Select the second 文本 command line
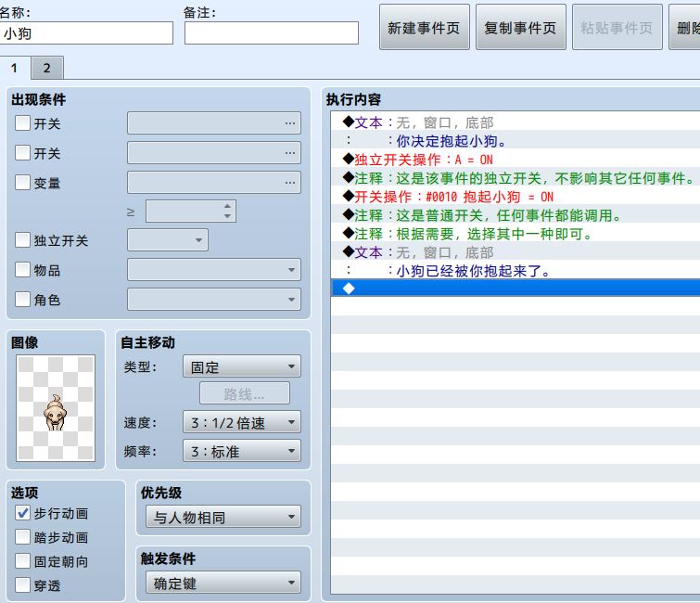 pyautogui.click(x=515, y=252)
